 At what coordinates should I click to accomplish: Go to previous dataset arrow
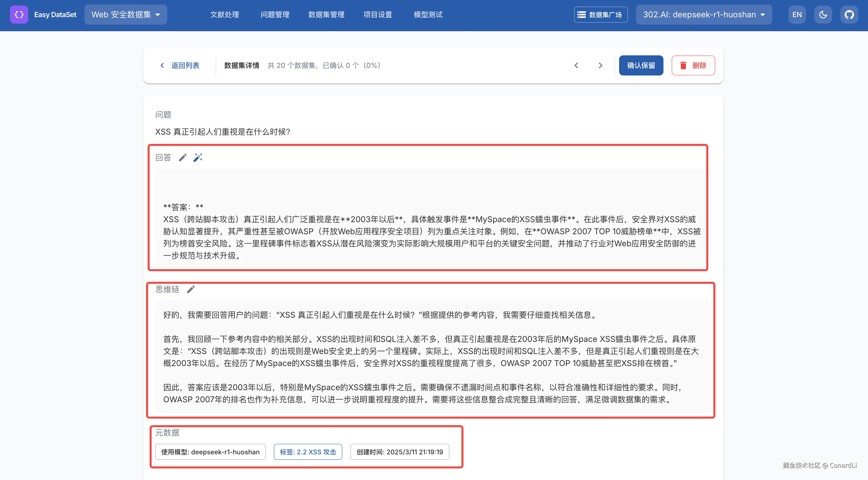click(x=576, y=65)
